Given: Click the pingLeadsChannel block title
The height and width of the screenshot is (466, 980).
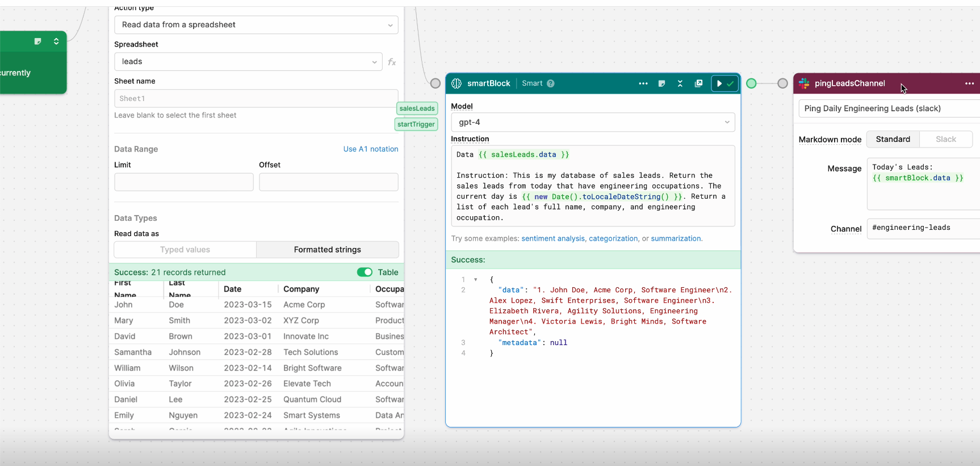Looking at the screenshot, I should [x=849, y=83].
